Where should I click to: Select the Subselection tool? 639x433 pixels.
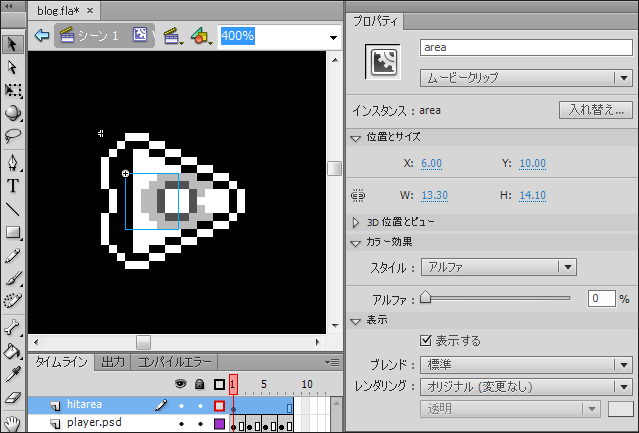coord(13,66)
